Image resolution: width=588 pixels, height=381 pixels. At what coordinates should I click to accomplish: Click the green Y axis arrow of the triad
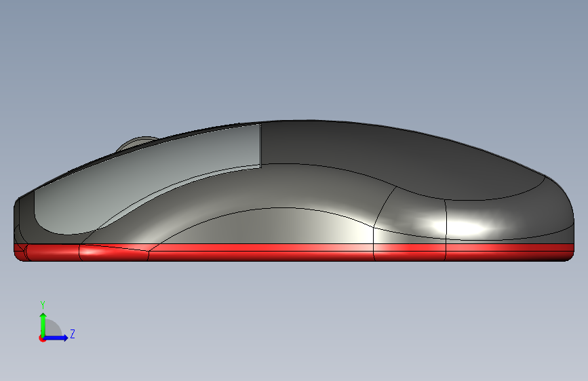coord(43,324)
